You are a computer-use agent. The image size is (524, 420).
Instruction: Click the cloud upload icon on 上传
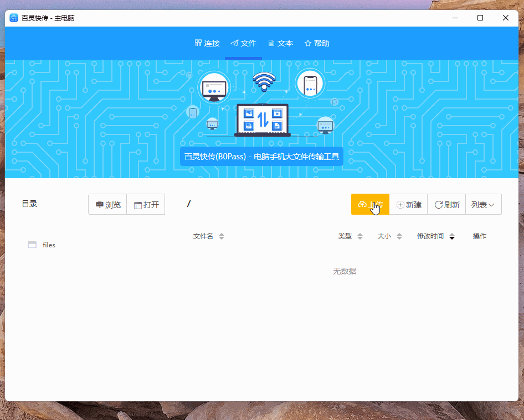[362, 204]
